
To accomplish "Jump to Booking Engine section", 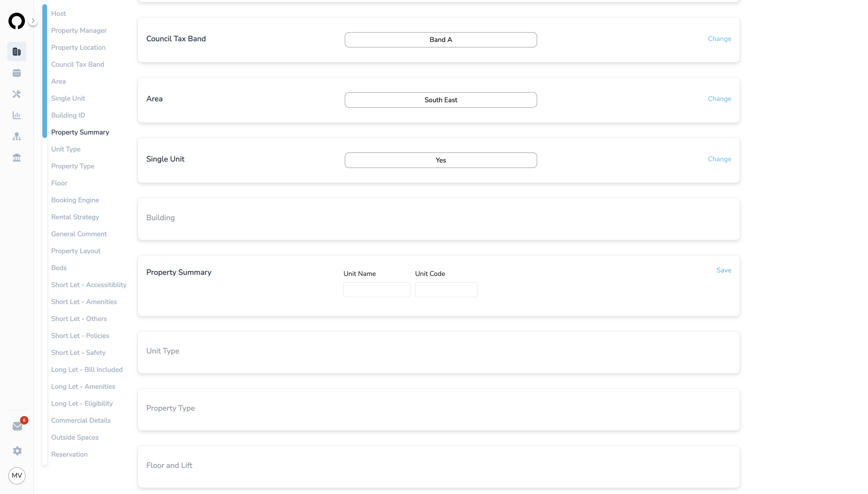I will point(75,200).
